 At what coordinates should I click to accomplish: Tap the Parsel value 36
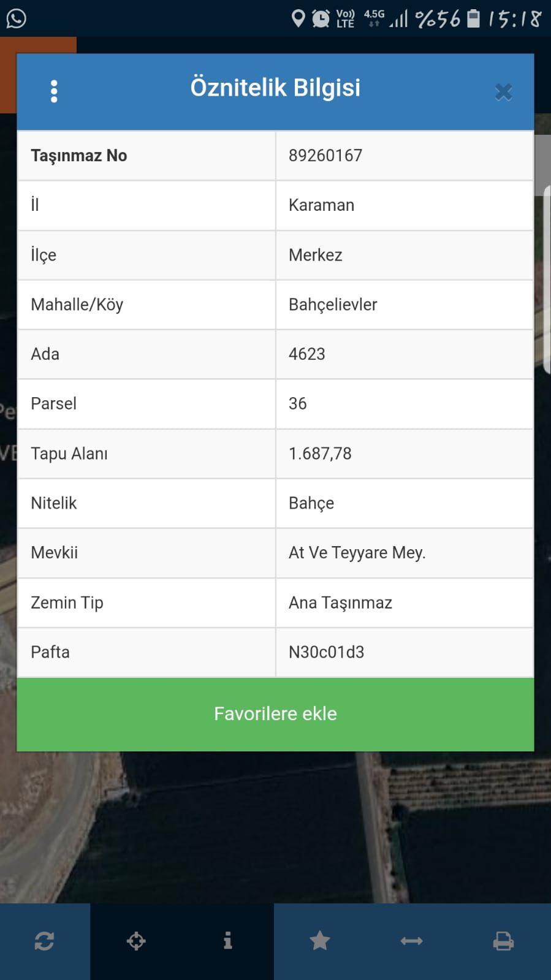[298, 404]
